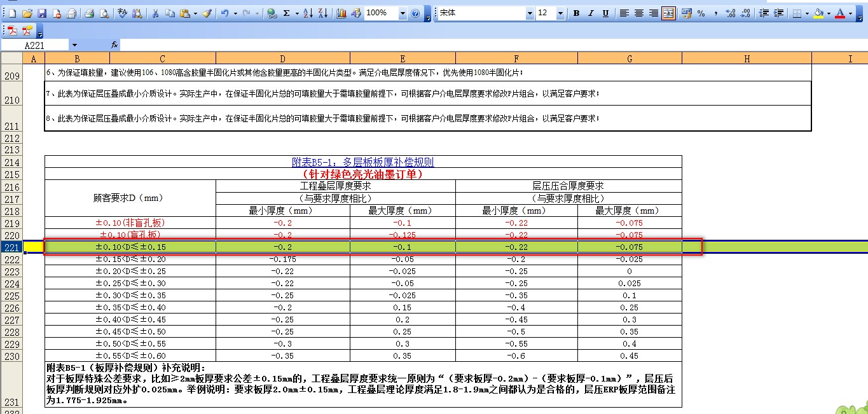Open Excel Help
The image size is (868, 414).
click(x=415, y=13)
